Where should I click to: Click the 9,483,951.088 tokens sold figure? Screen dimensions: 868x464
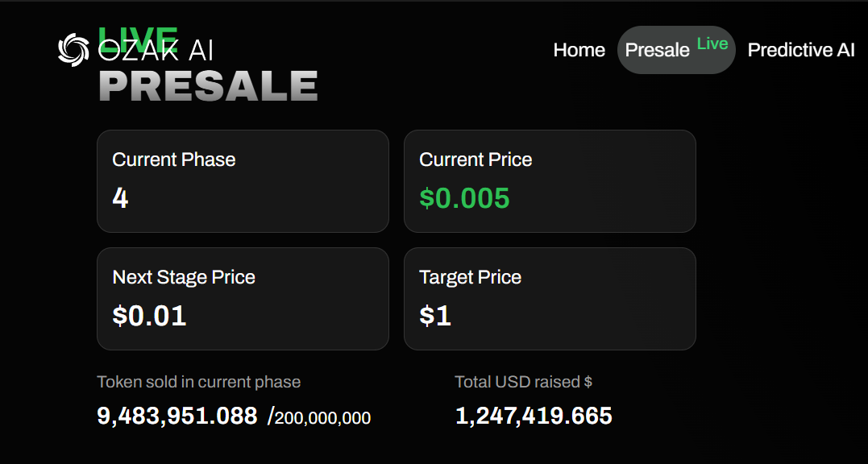tap(177, 416)
